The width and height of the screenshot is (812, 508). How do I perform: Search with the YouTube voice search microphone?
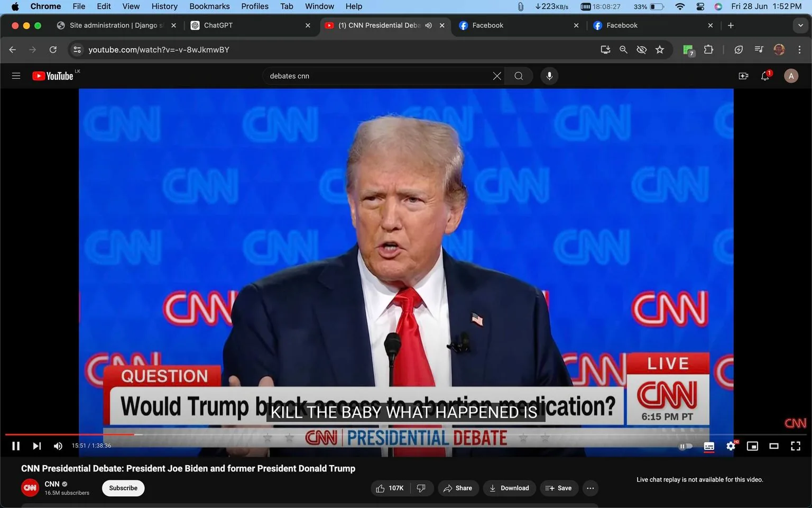pos(549,76)
